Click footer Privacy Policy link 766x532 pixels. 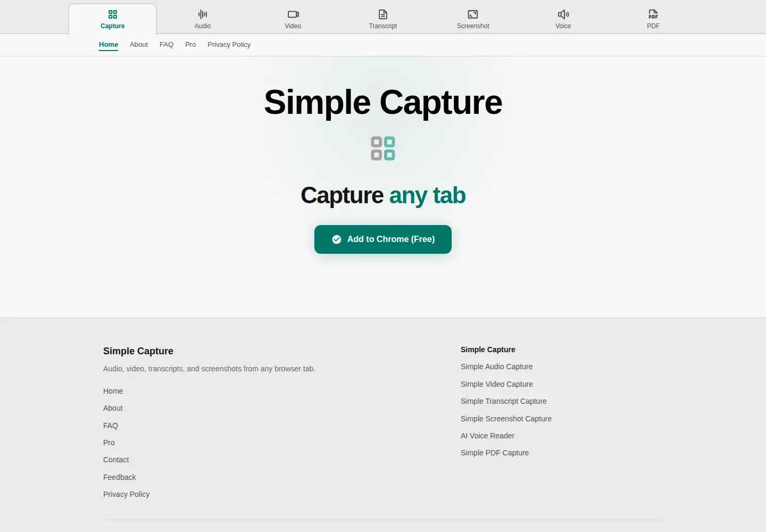(126, 494)
